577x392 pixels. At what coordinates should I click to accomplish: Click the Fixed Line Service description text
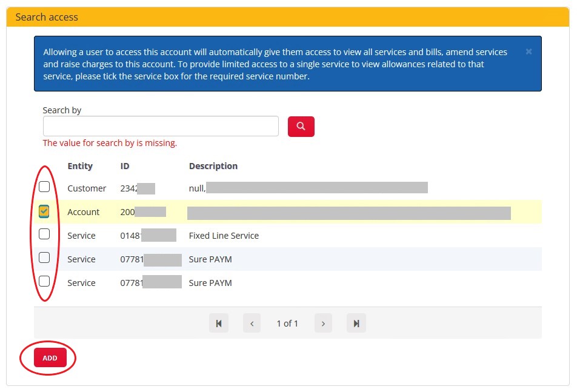pyautogui.click(x=224, y=236)
